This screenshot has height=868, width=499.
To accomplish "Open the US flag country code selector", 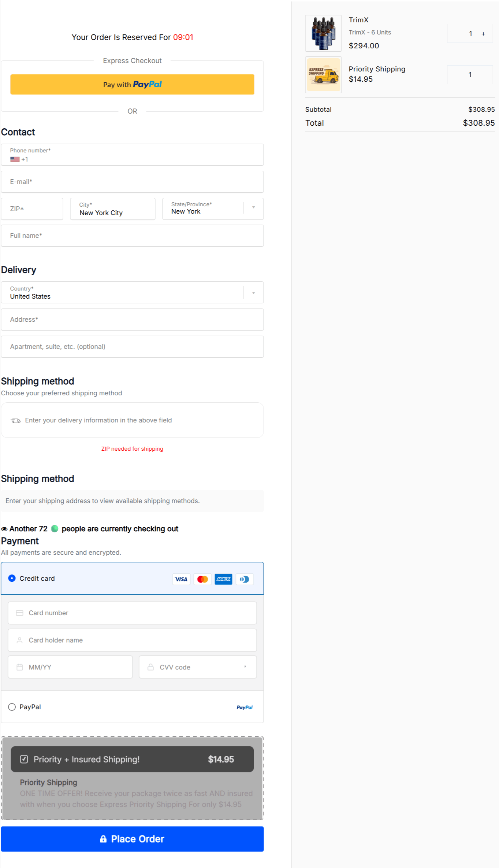I will coord(15,159).
